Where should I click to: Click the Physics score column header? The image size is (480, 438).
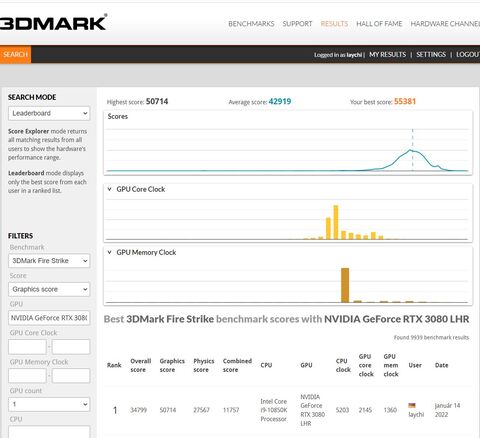(204, 365)
